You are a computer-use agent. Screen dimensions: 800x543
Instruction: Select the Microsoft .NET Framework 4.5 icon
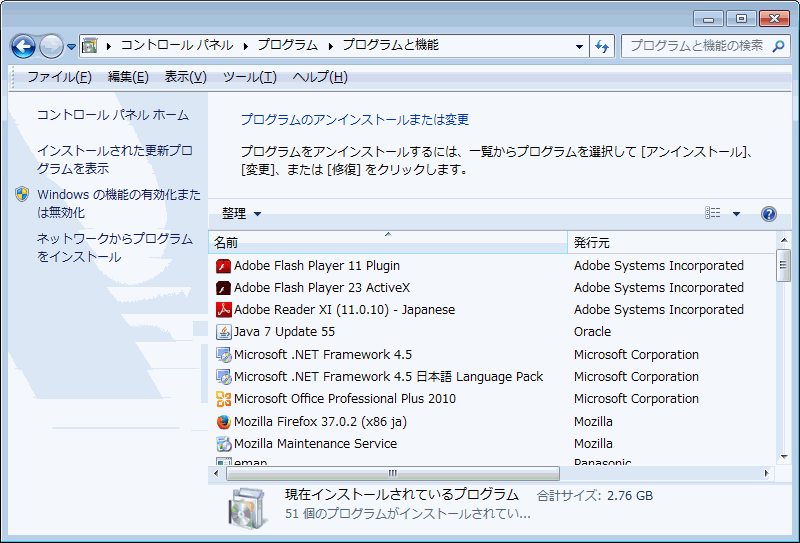[223, 355]
